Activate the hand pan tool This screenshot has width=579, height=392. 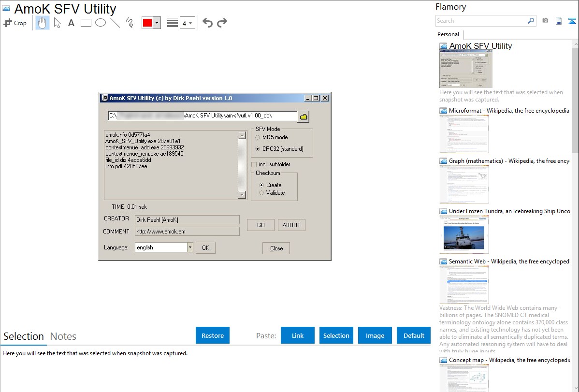pos(42,23)
